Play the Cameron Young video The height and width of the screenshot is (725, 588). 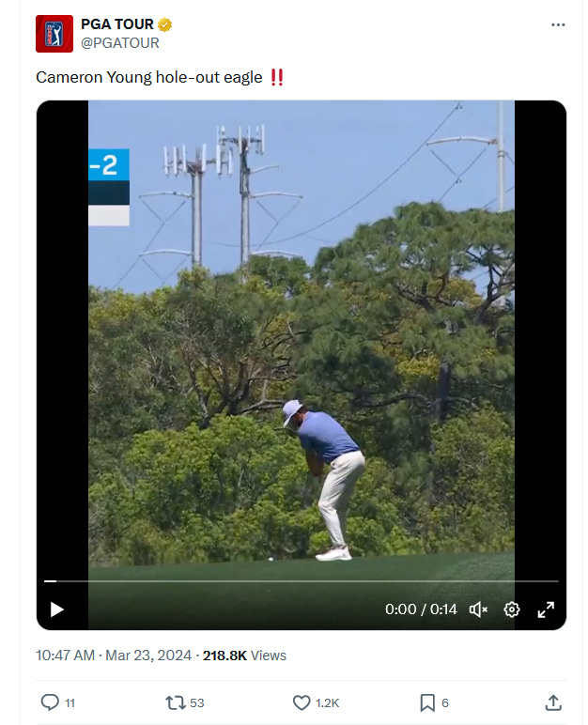(x=56, y=609)
